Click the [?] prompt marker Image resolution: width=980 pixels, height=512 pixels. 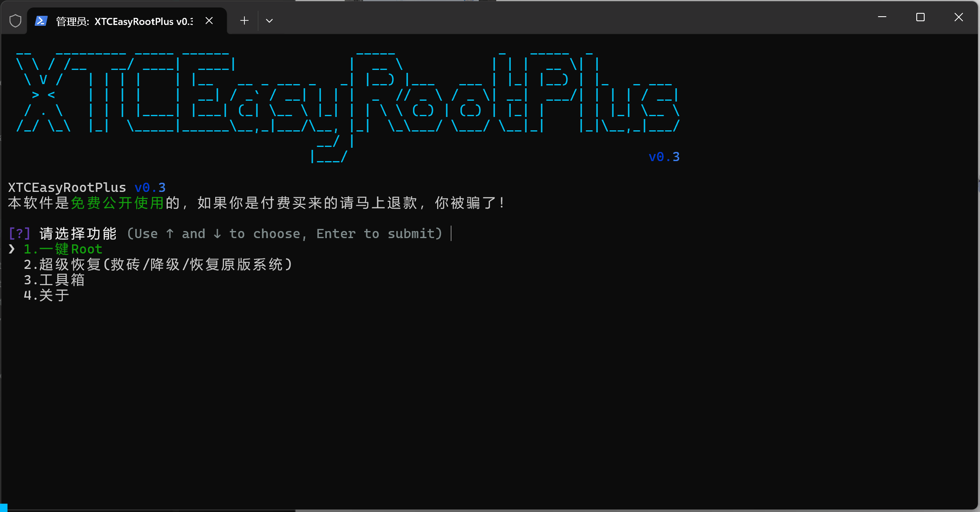(20, 234)
